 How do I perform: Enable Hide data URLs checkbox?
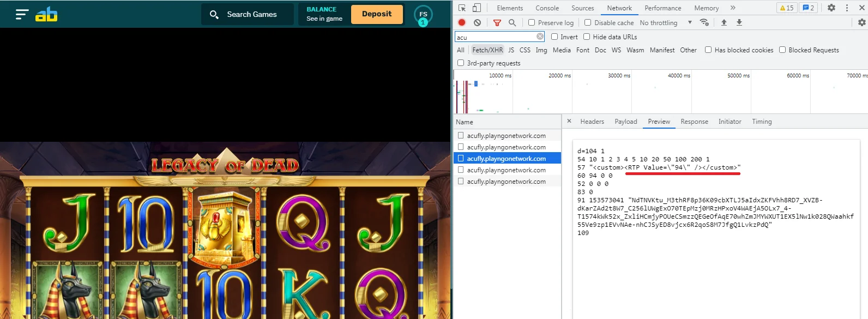(587, 37)
